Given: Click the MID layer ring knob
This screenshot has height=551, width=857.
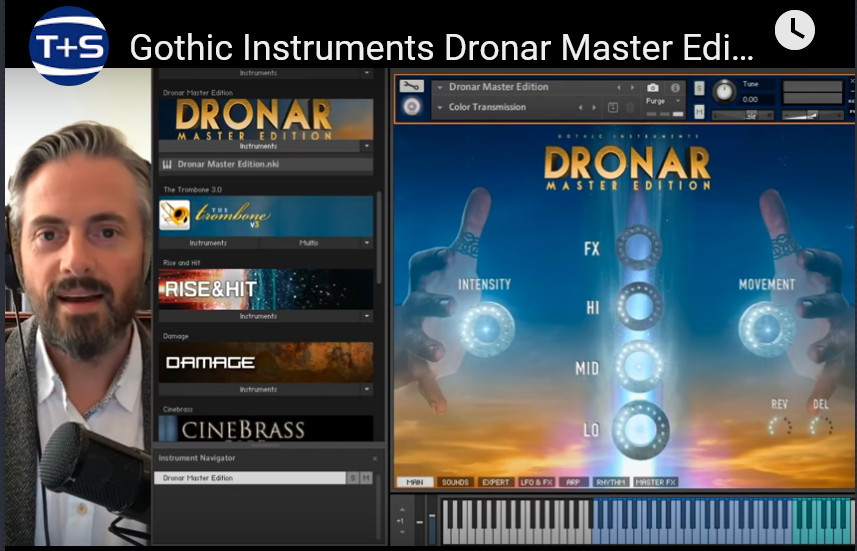Looking at the screenshot, I should point(639,366).
